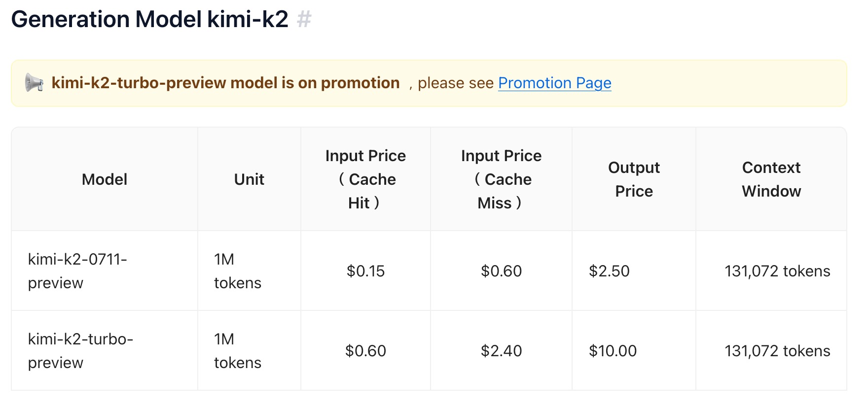Click the Context Window column header
The height and width of the screenshot is (406, 868).
771,179
